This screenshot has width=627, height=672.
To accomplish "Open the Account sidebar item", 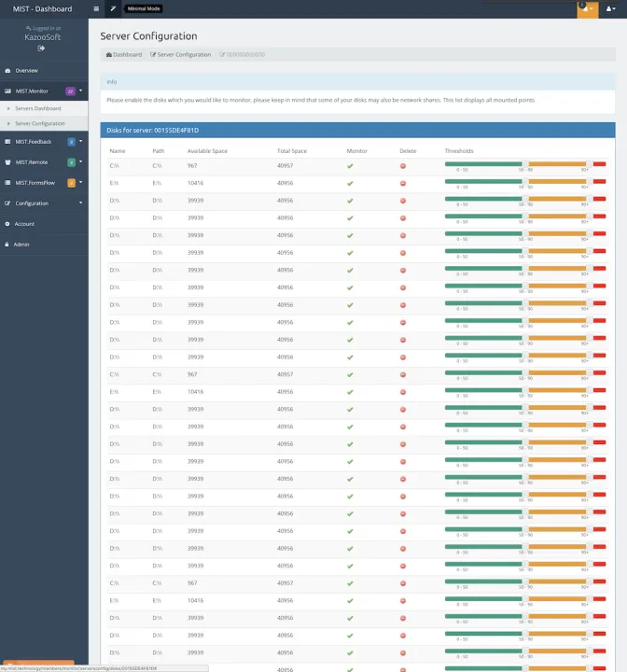I will click(44, 224).
